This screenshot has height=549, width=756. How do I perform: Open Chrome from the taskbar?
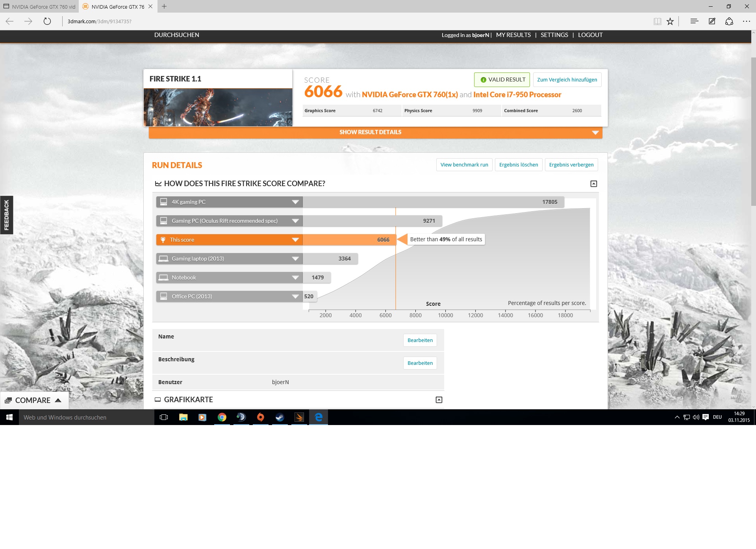(222, 417)
